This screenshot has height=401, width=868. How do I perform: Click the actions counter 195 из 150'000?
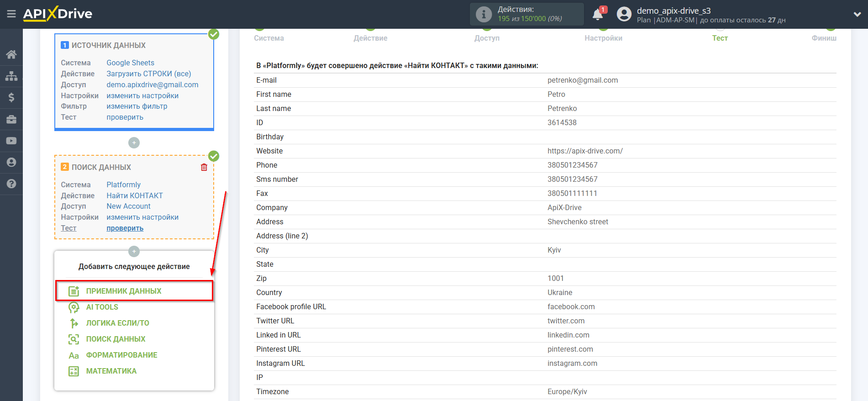click(530, 19)
